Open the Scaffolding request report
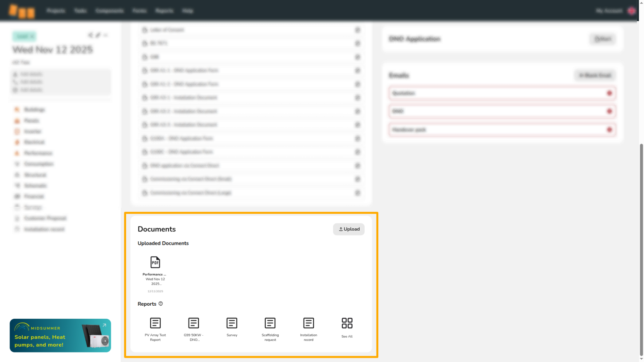Screen dimensions: 644x362 [270, 323]
